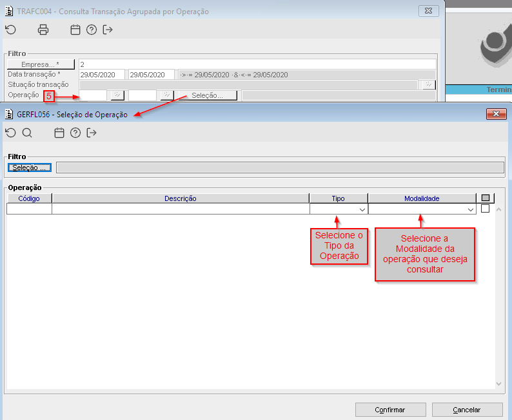Expand the Tipo dropdown in the row
The height and width of the screenshot is (420, 512).
362,209
